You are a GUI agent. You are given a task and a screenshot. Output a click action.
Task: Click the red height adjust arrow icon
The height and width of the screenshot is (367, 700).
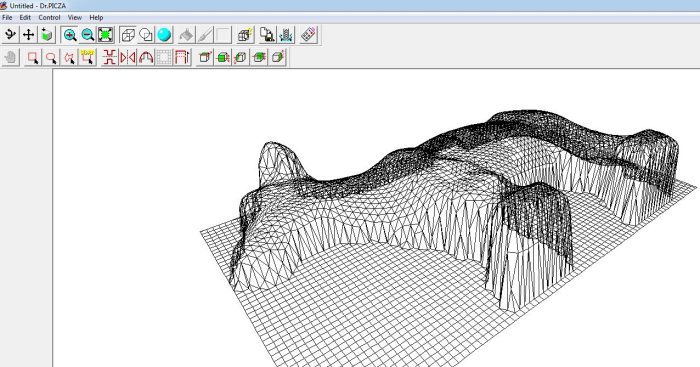point(182,58)
